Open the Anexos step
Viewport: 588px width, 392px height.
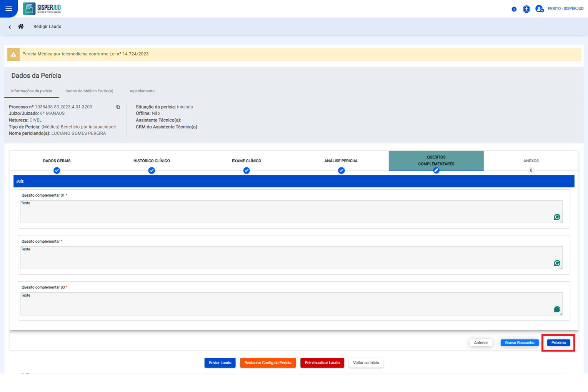click(x=531, y=161)
